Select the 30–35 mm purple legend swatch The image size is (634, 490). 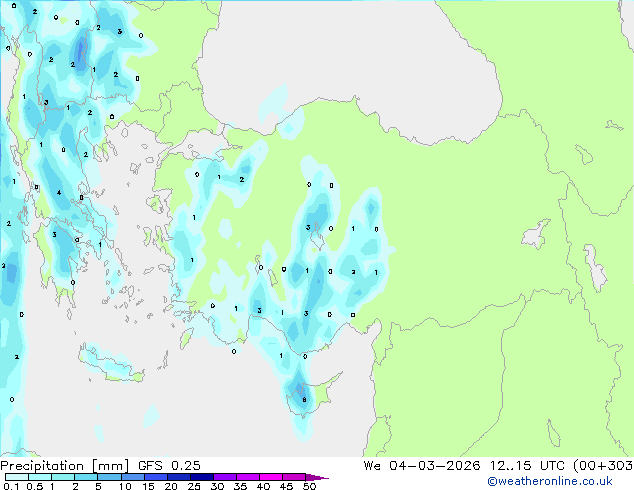pos(224,477)
